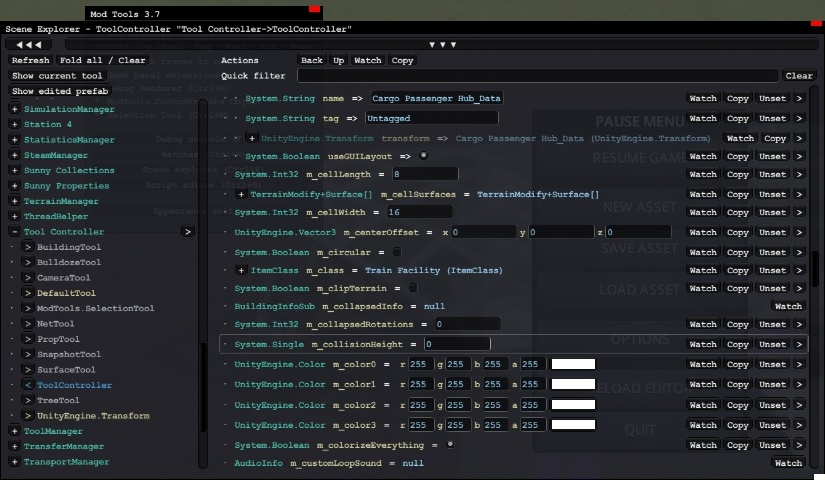Click the m_color1 white swatch
825x480 pixels.
(x=573, y=384)
